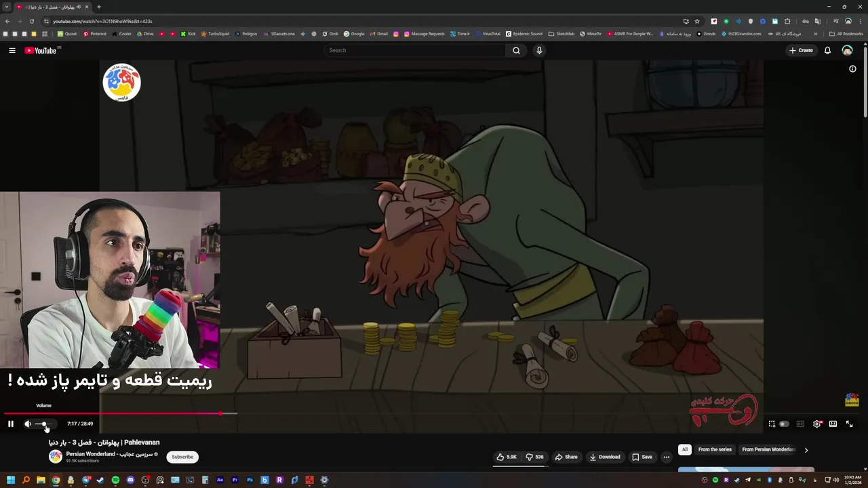
Task: Open the Pinterest bookmark
Action: coord(95,34)
